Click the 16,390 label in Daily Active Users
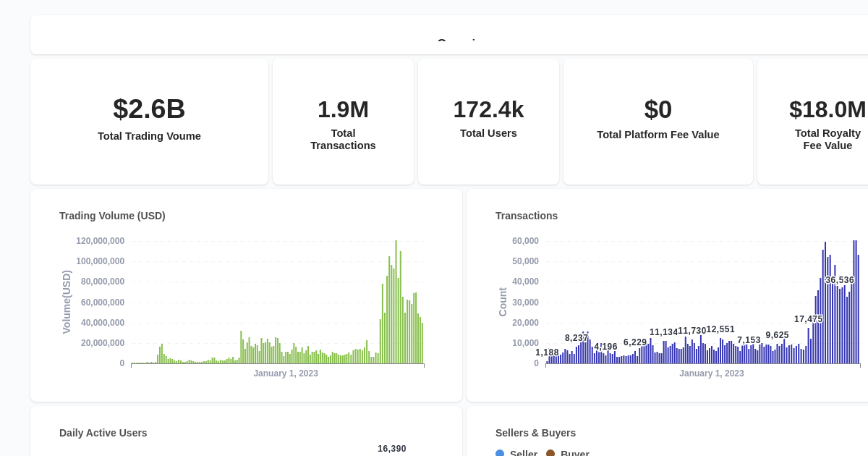The width and height of the screenshot is (868, 456). coord(392,448)
